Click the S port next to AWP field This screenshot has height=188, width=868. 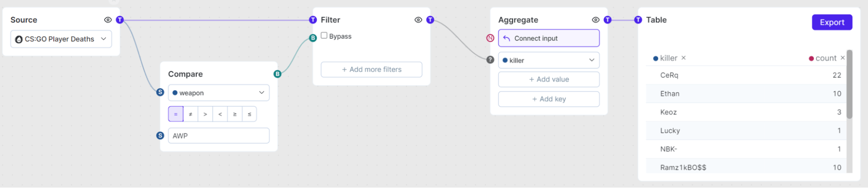[x=160, y=135]
